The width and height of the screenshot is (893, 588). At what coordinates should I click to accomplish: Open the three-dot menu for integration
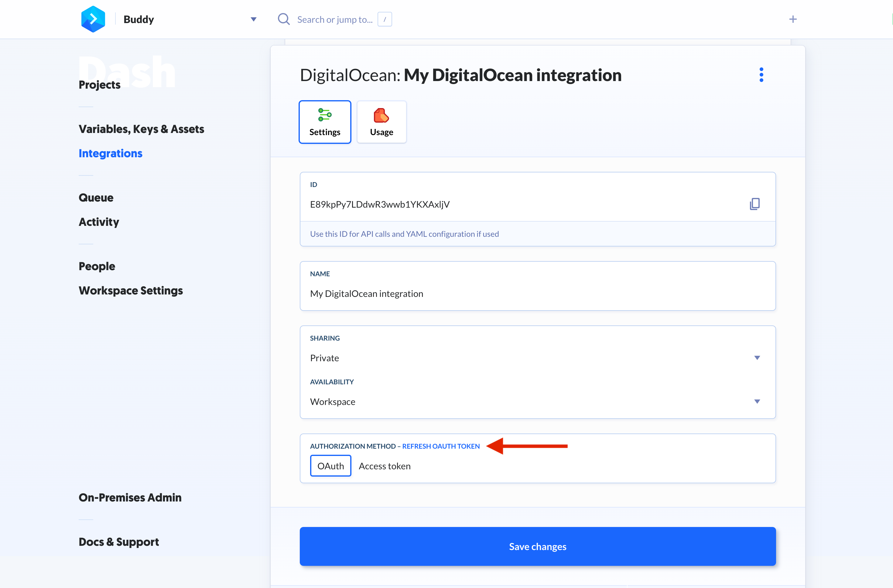[762, 75]
